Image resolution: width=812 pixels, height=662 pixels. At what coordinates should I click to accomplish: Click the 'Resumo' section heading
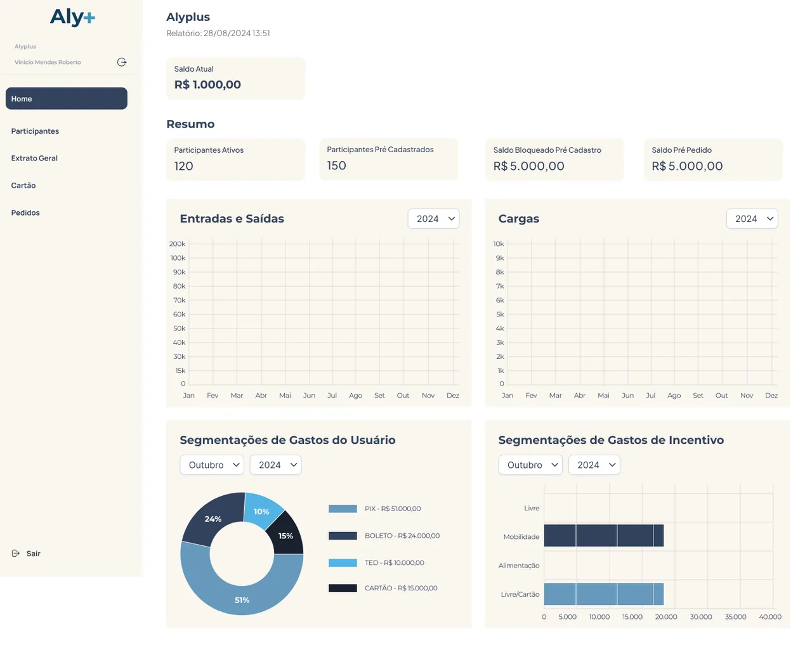190,124
